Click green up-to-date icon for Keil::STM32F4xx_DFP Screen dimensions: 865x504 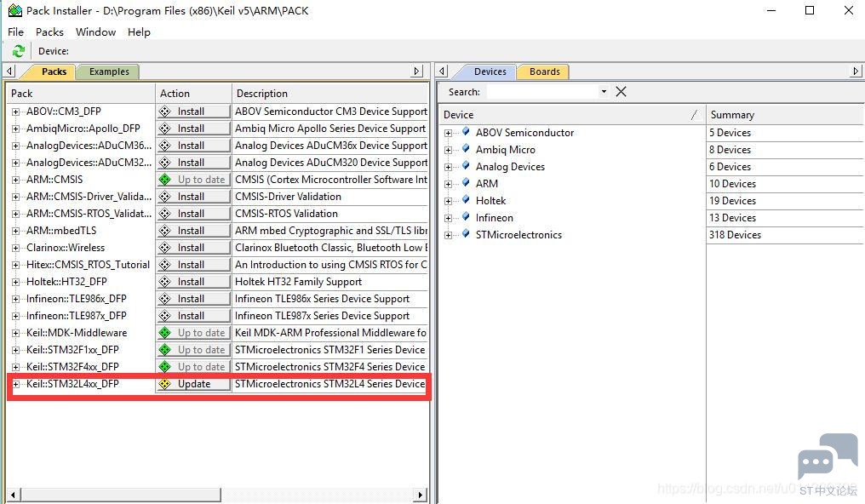tap(165, 367)
